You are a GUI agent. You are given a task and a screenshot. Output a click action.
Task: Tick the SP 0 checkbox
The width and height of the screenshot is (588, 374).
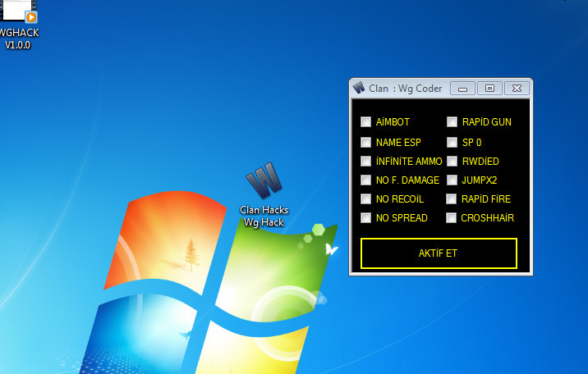tap(452, 142)
